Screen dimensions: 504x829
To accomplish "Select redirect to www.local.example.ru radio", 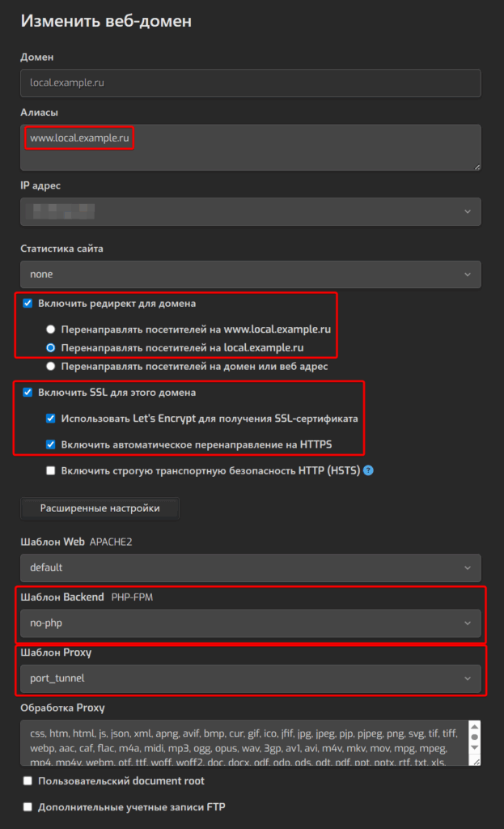I will tap(51, 329).
